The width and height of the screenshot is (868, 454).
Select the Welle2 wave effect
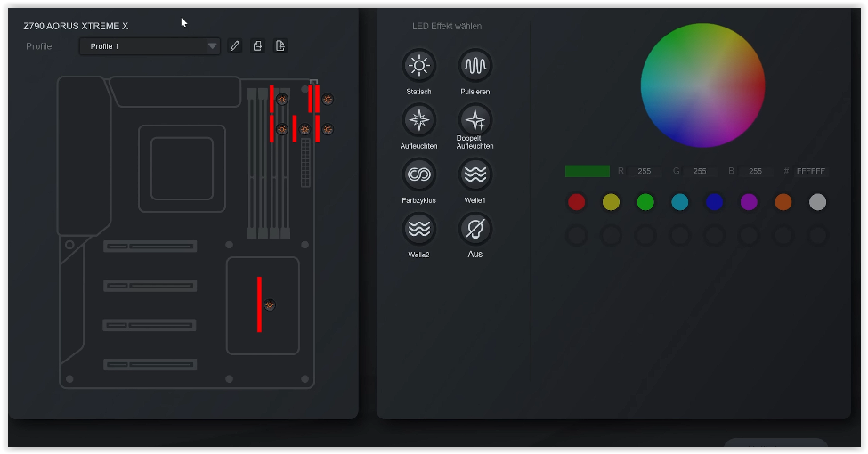(x=419, y=229)
